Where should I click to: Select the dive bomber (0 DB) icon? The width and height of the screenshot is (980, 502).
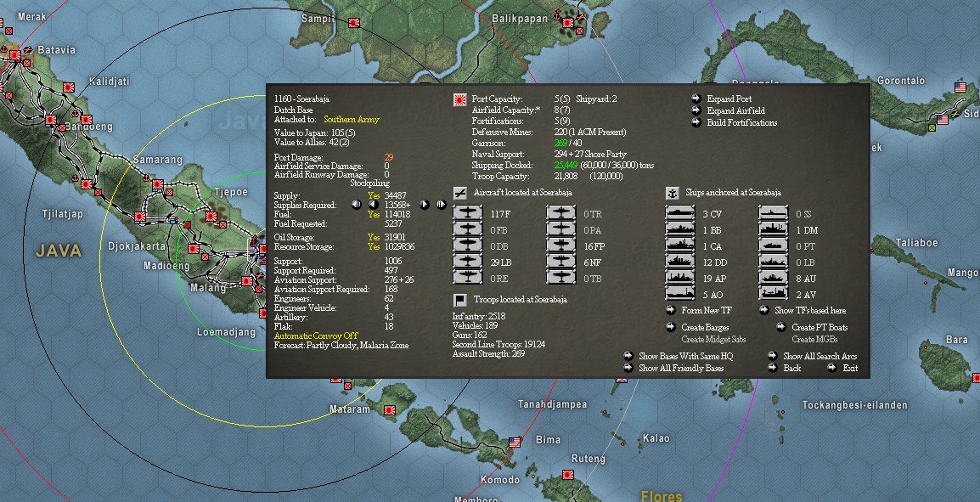(x=468, y=246)
